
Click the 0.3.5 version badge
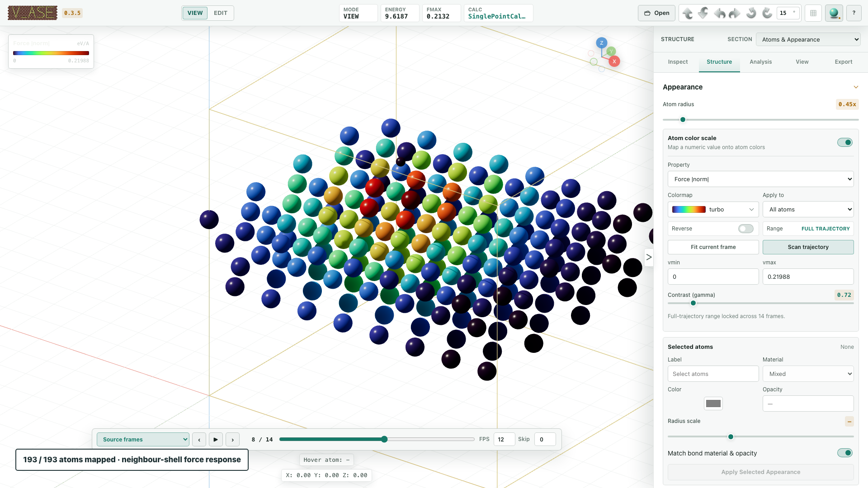pyautogui.click(x=72, y=13)
